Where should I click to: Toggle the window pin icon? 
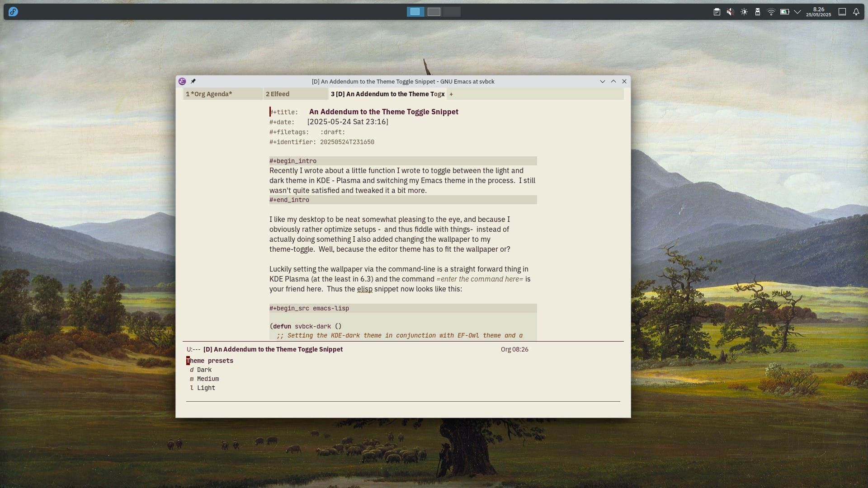click(193, 81)
